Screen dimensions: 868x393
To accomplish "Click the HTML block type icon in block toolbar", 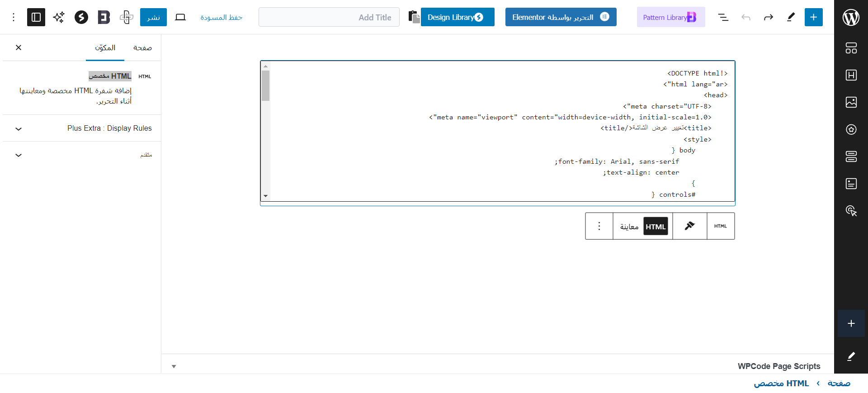I will click(721, 226).
